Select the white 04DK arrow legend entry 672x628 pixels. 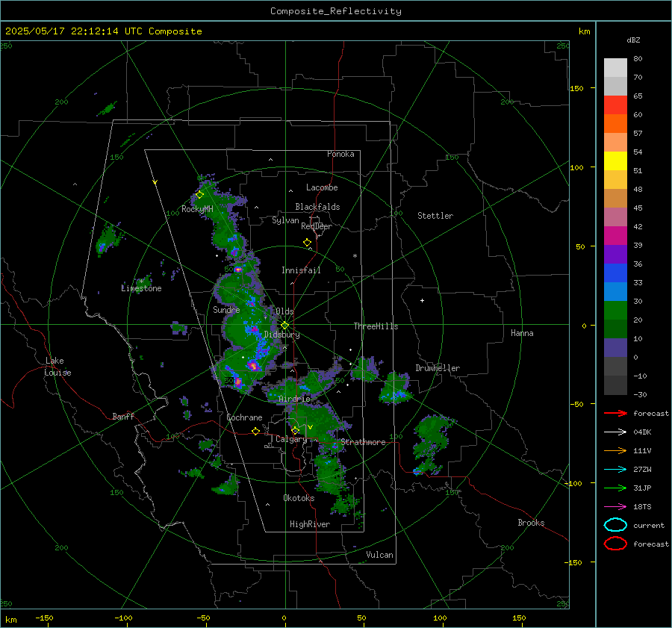click(615, 432)
